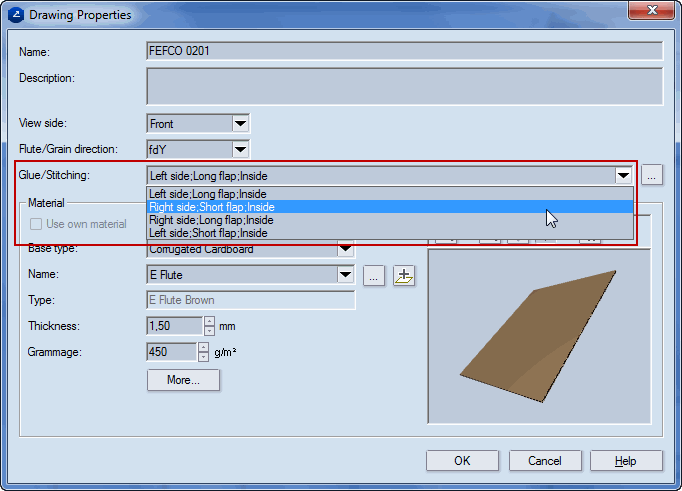Open Glue/Stitching browse ellipsis button
682x491 pixels.
[652, 175]
